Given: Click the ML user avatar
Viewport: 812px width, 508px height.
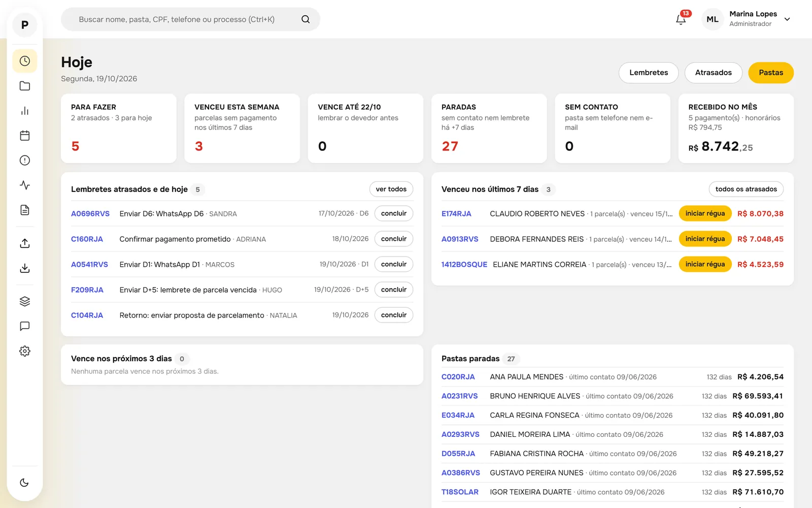Looking at the screenshot, I should click(x=713, y=19).
